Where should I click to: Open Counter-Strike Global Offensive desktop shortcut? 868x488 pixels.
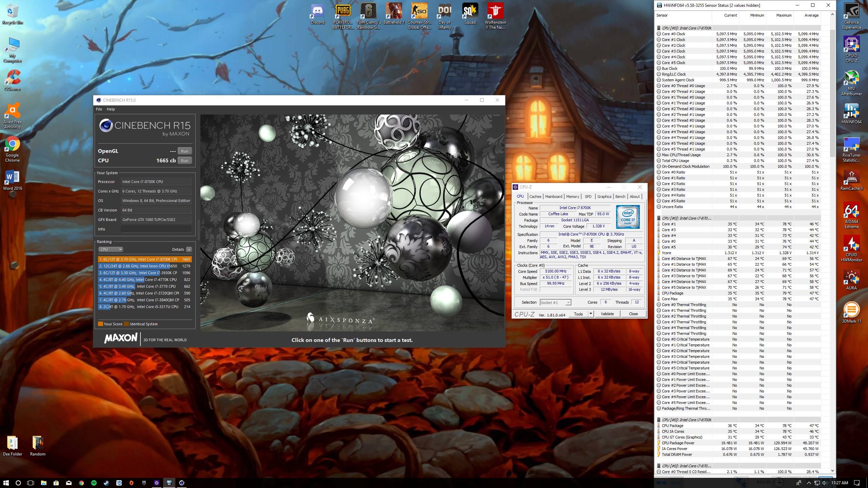tap(419, 16)
